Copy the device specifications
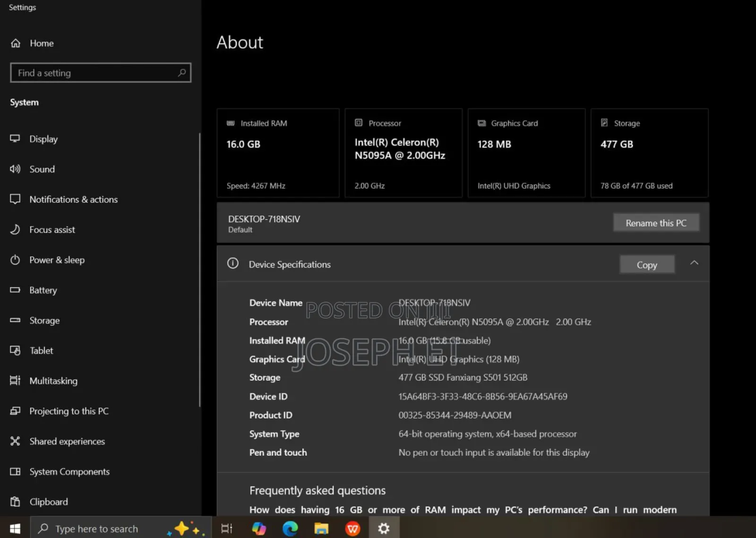The width and height of the screenshot is (756, 538). point(647,264)
